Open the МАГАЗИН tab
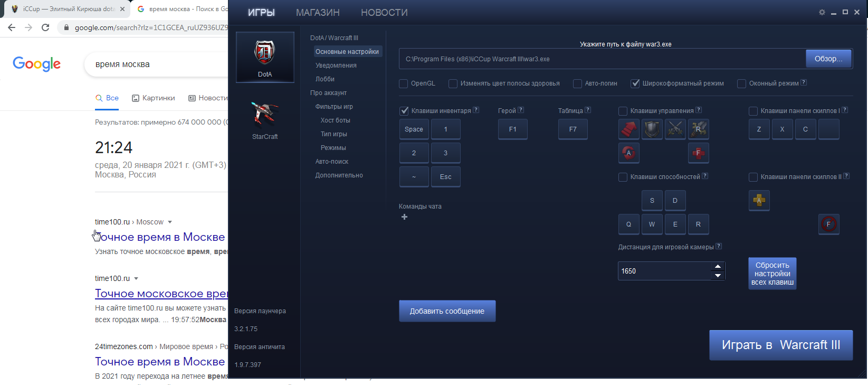Image resolution: width=868 pixels, height=385 pixels. [x=318, y=12]
